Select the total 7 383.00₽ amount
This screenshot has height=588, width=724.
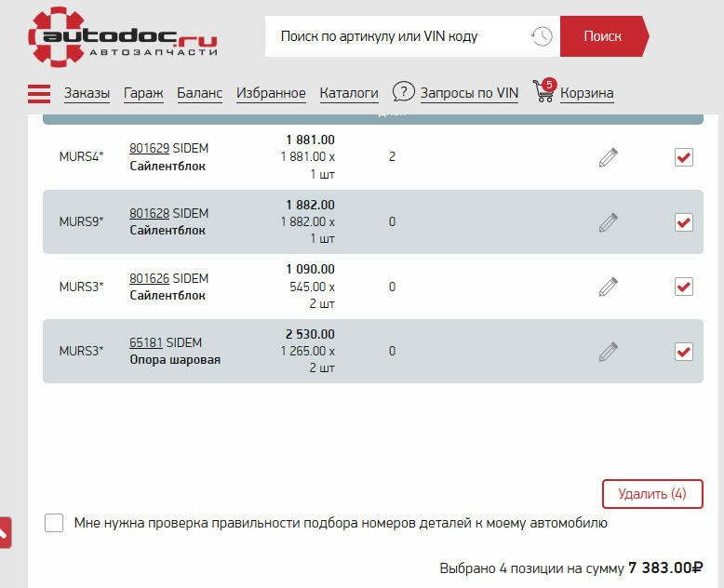[x=665, y=568]
